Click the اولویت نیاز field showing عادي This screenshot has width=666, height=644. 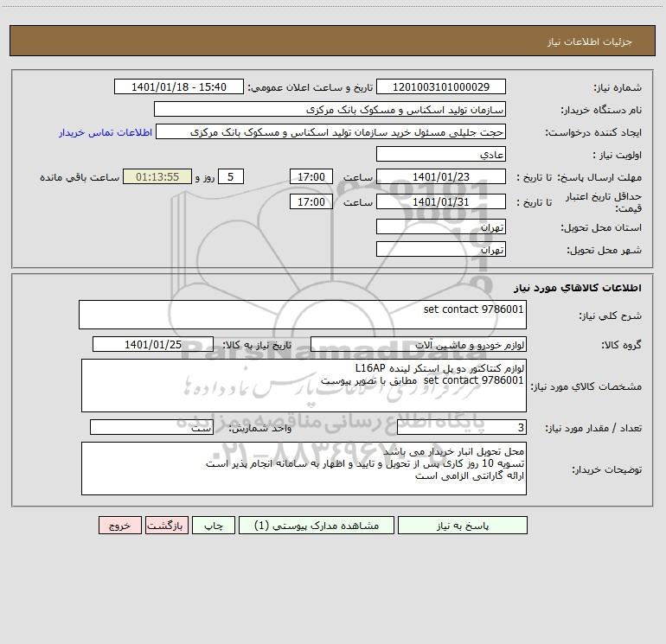pyautogui.click(x=441, y=154)
